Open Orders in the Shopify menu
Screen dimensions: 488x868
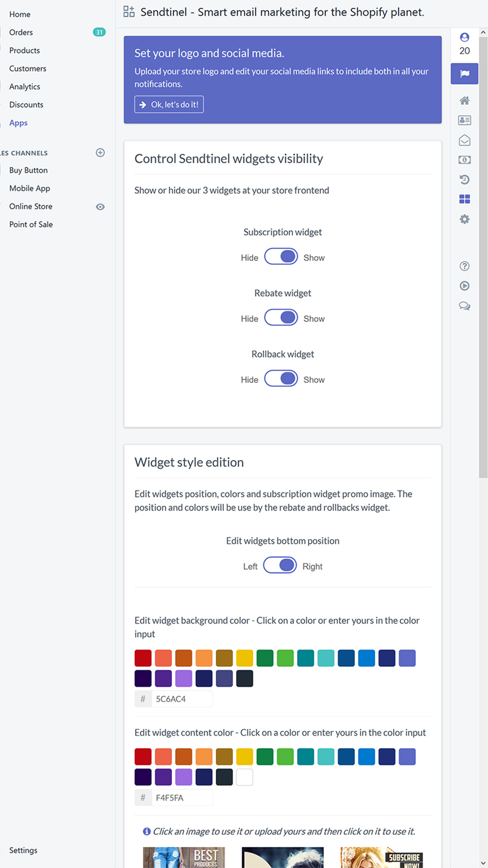tap(21, 33)
